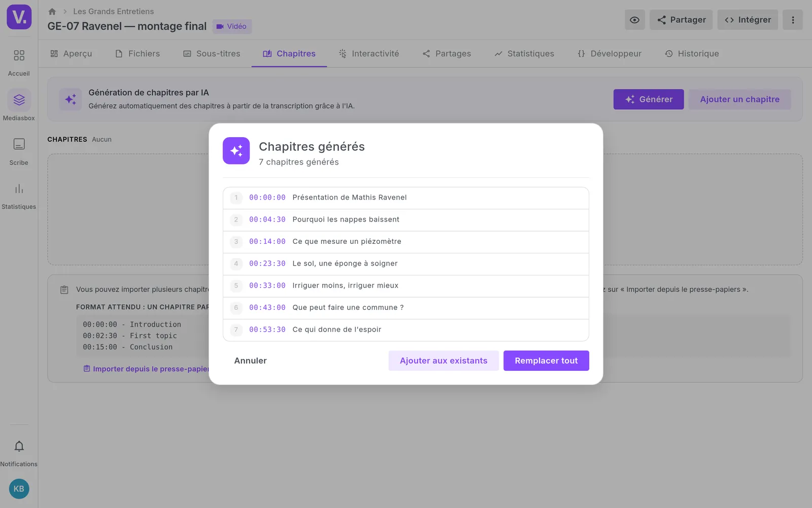Open Statistiques in the left sidebar
Screen dimensions: 812x508
[x=19, y=196]
